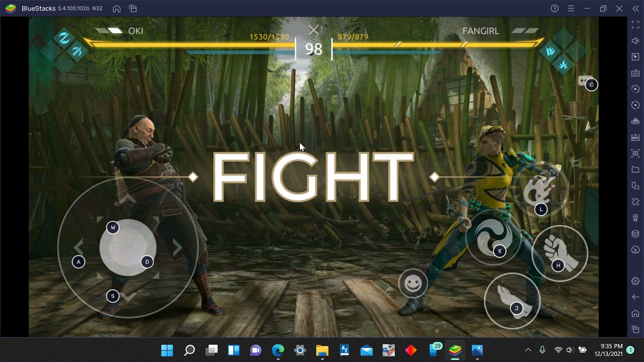
Task: Open Microsoft Edge from the taskbar
Action: [278, 350]
